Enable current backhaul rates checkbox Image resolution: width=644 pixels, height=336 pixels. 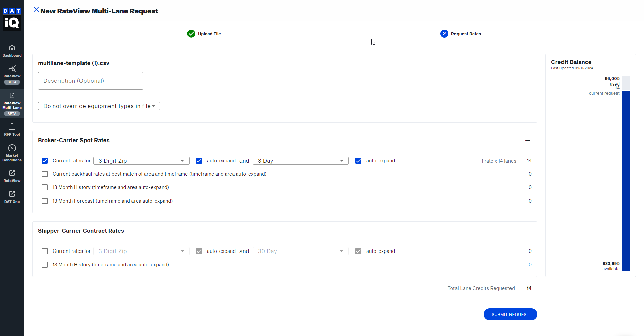tap(45, 174)
